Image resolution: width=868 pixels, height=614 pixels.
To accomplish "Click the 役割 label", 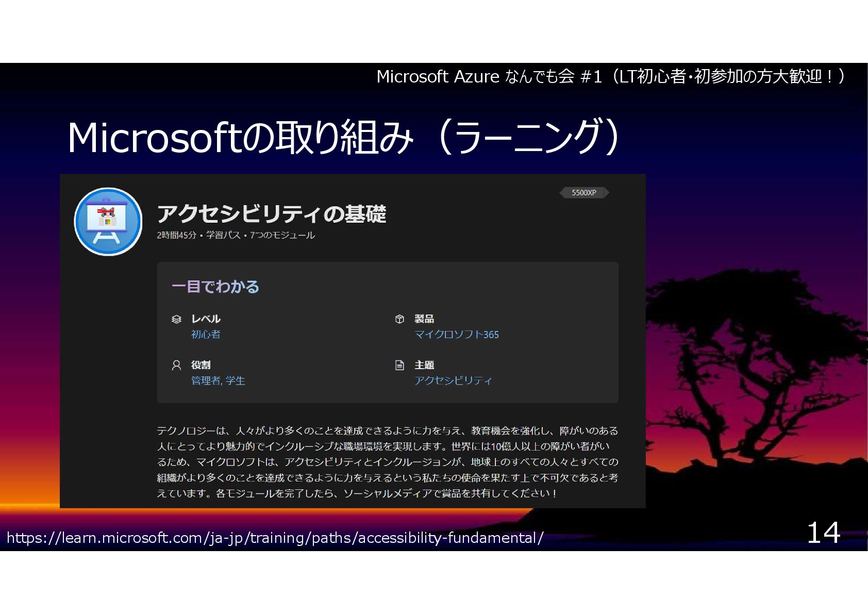I will click(201, 365).
